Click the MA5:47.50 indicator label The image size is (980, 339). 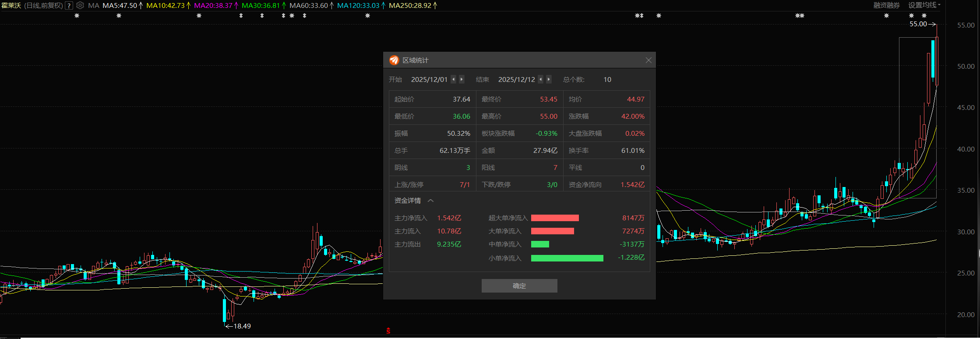click(120, 6)
